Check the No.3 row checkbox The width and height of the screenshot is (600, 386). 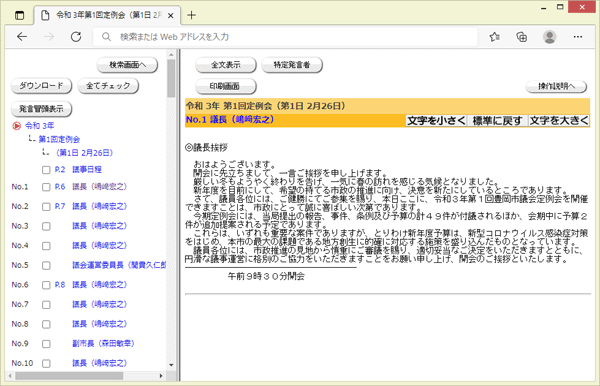46,226
